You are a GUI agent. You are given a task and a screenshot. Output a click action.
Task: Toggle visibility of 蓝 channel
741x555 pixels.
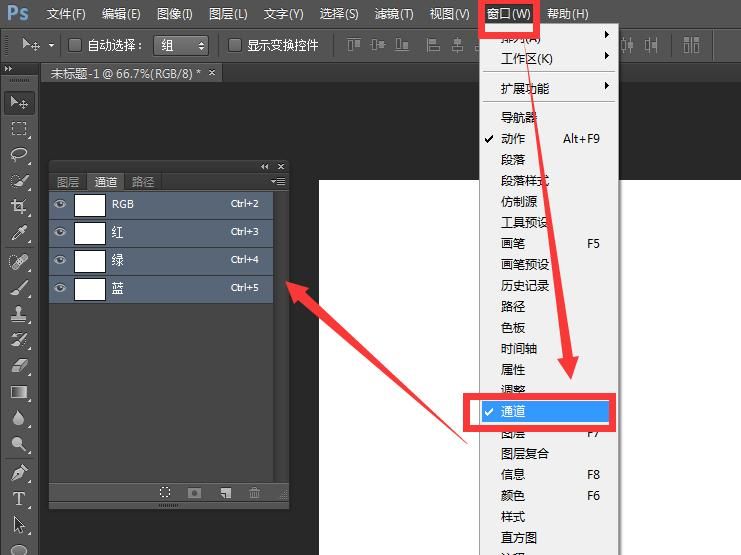(x=60, y=288)
